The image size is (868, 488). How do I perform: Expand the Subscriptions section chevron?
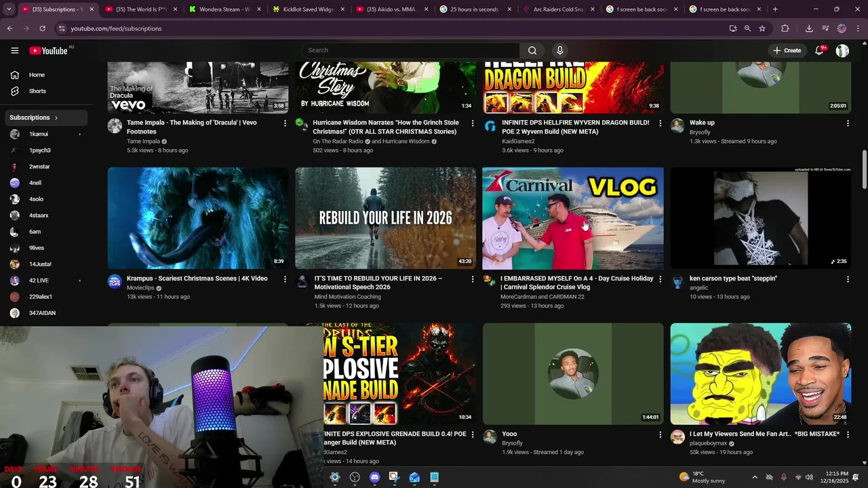[56, 118]
